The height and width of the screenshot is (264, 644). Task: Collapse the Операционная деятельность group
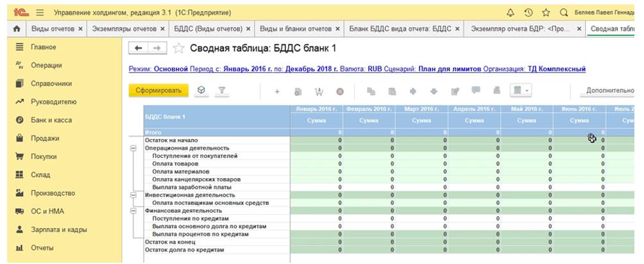point(133,148)
